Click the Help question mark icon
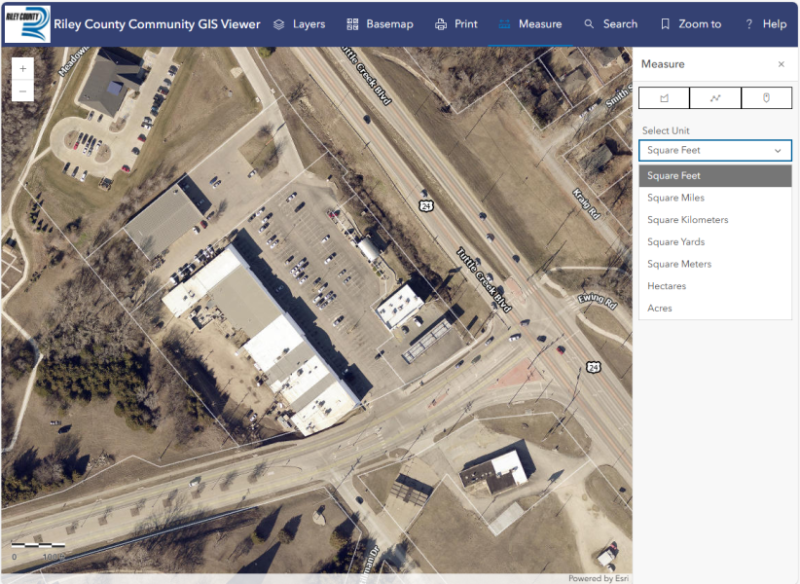 click(x=749, y=24)
